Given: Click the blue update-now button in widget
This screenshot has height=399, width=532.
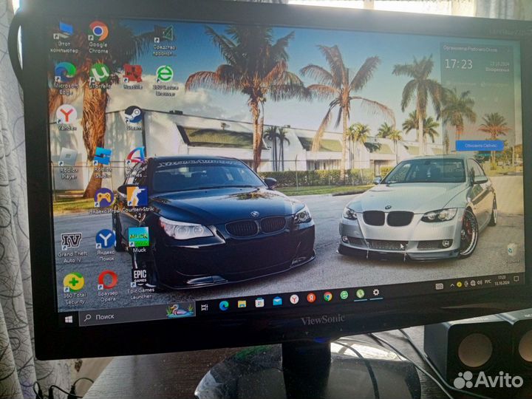Looking at the screenshot, I should (x=479, y=146).
